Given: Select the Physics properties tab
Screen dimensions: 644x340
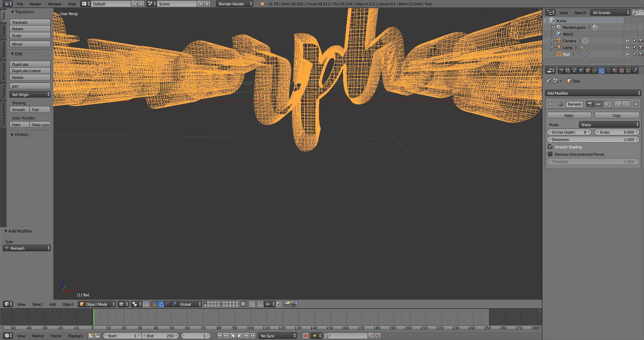Looking at the screenshot, I should pos(636,70).
